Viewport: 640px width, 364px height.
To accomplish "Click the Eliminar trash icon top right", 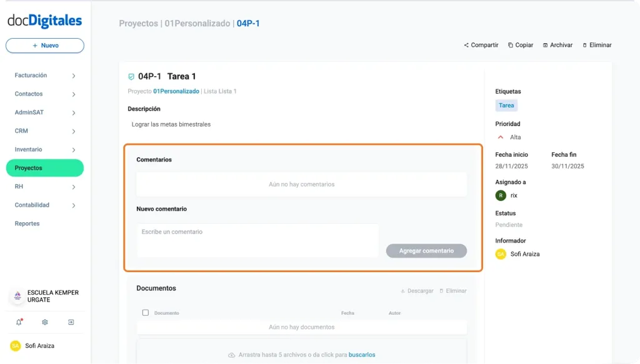I will point(586,44).
